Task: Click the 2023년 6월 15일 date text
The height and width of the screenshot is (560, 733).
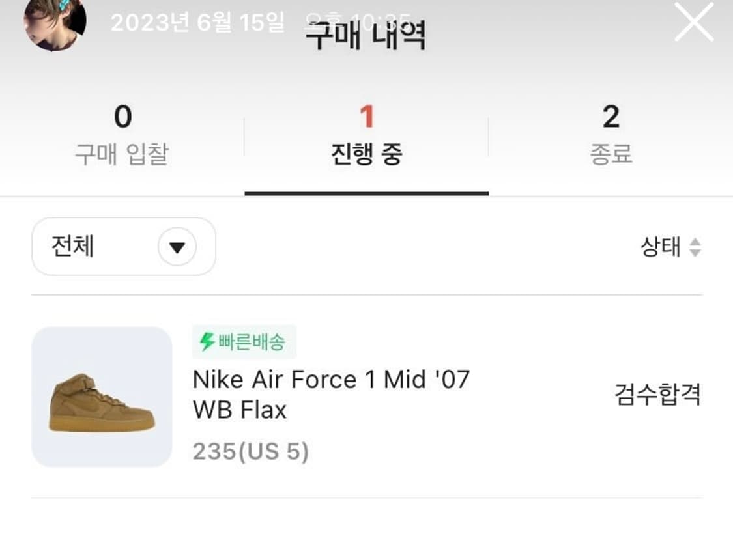Action: (x=197, y=23)
